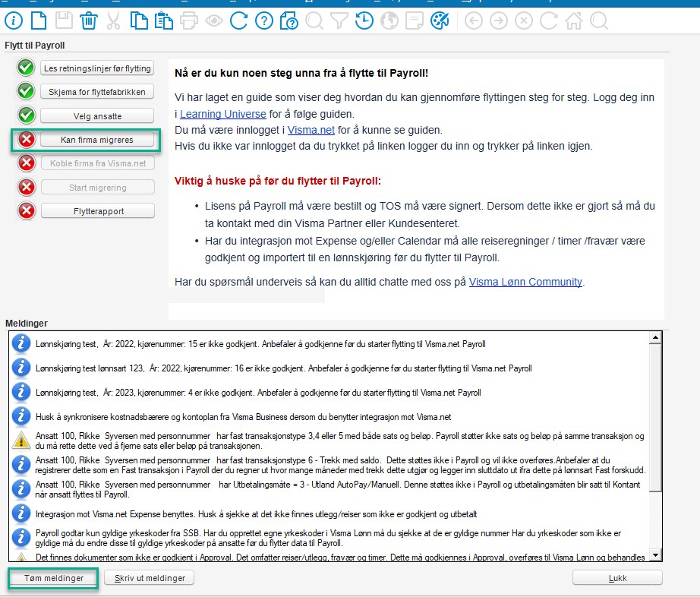Click the forward arrow browser icon
Image resolution: width=700 pixels, height=597 pixels.
(x=498, y=21)
